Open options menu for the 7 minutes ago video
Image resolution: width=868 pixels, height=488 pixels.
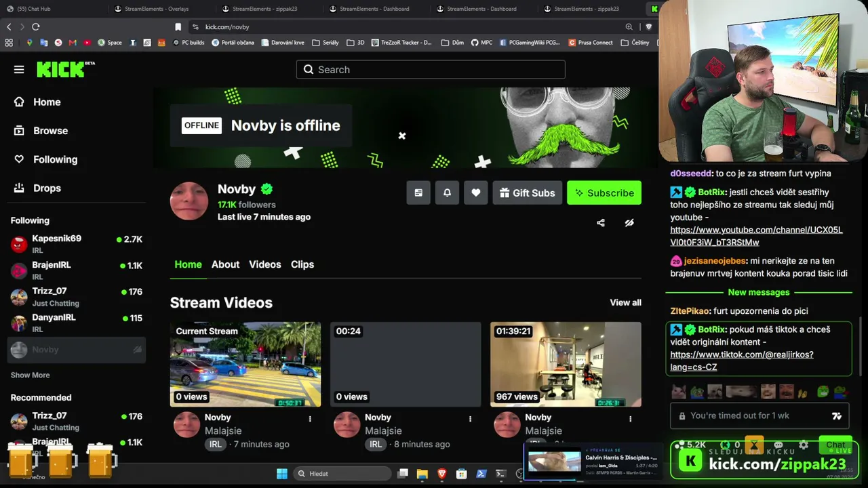310,419
